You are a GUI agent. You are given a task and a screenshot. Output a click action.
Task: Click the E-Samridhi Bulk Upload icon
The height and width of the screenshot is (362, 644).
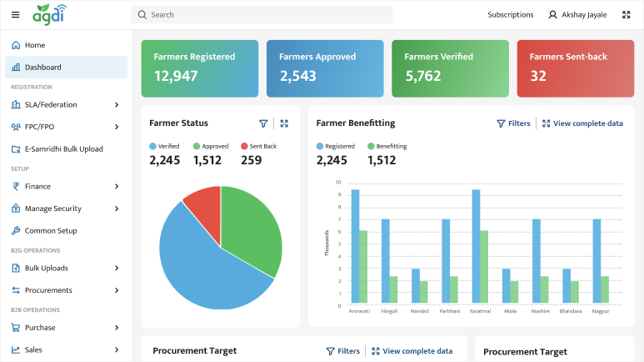click(x=16, y=148)
